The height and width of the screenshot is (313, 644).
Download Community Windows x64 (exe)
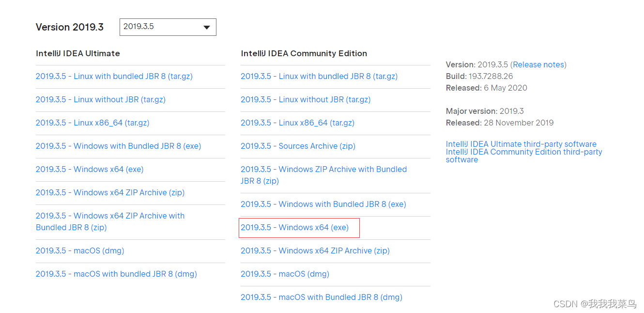(294, 227)
